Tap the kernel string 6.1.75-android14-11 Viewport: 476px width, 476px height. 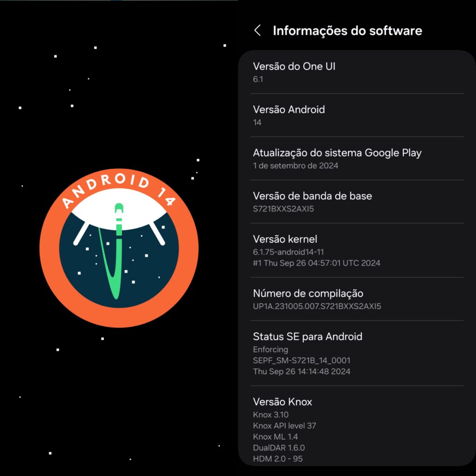point(288,252)
